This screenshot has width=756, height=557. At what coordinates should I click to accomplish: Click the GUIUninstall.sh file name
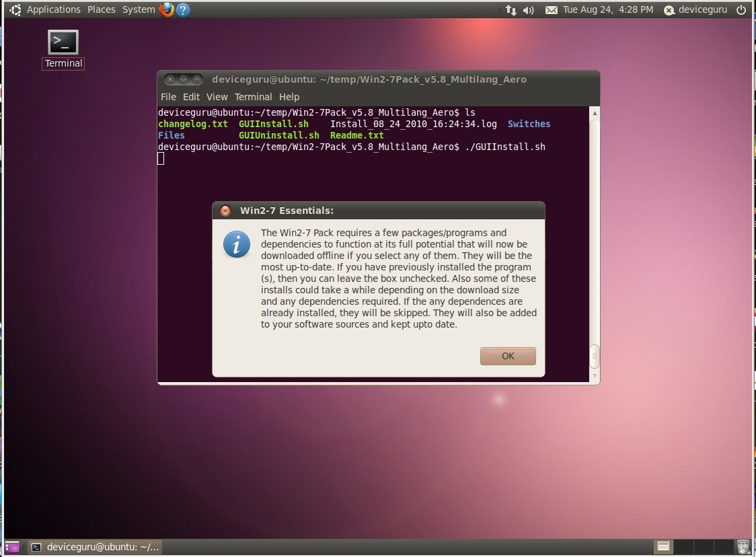click(x=278, y=135)
